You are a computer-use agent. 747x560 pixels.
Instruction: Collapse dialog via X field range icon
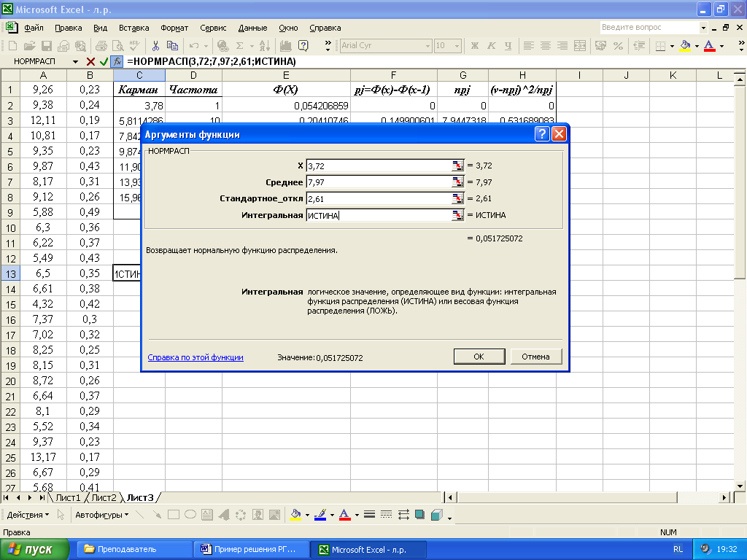point(457,166)
